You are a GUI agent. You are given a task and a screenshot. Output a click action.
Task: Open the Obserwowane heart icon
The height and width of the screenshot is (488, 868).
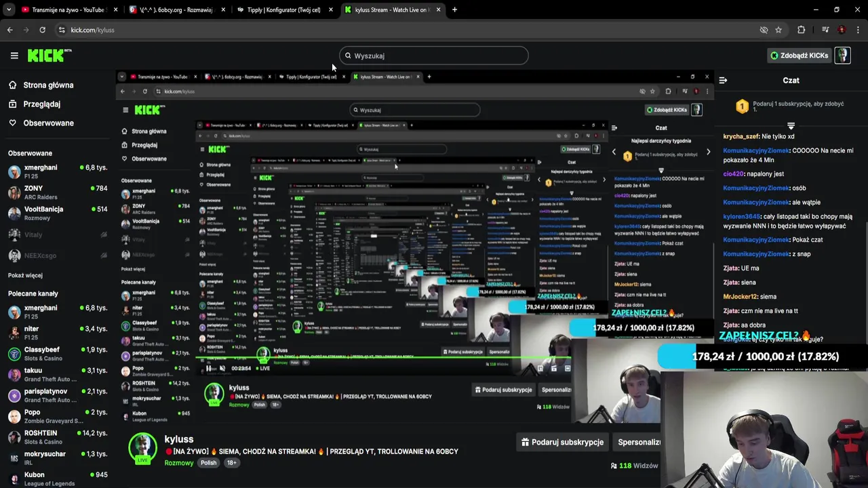click(x=12, y=123)
